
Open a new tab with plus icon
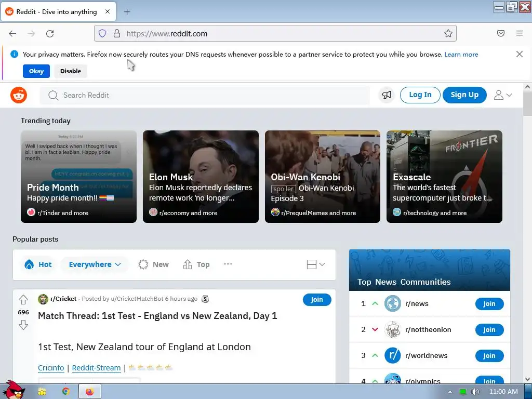coord(127,12)
